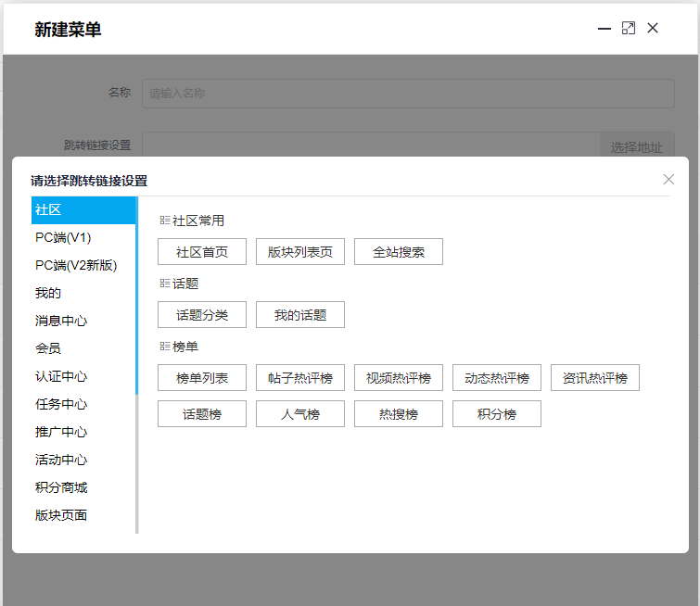Click the 跳转链接设置 input field
Viewport: 700px width, 606px height.
click(x=371, y=145)
